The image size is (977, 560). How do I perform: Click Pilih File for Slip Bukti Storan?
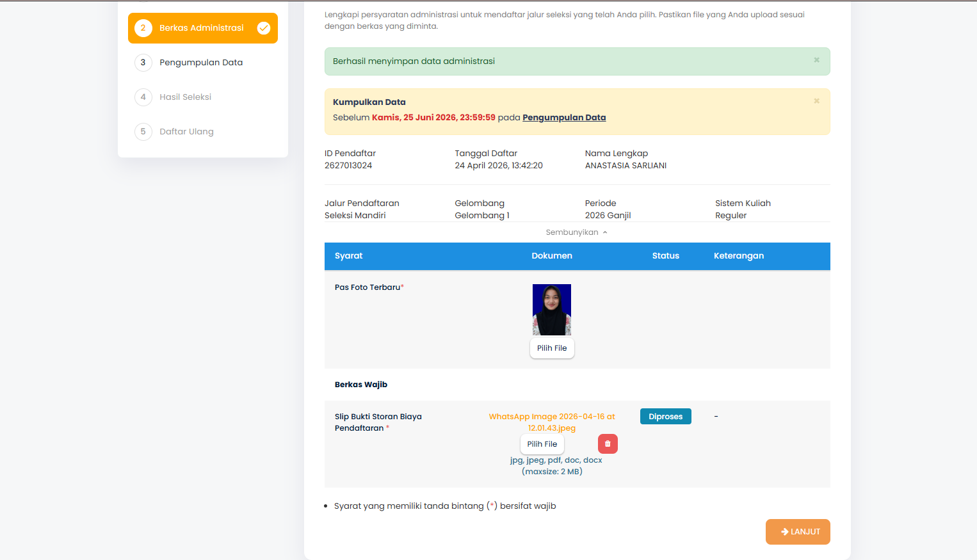[542, 444]
